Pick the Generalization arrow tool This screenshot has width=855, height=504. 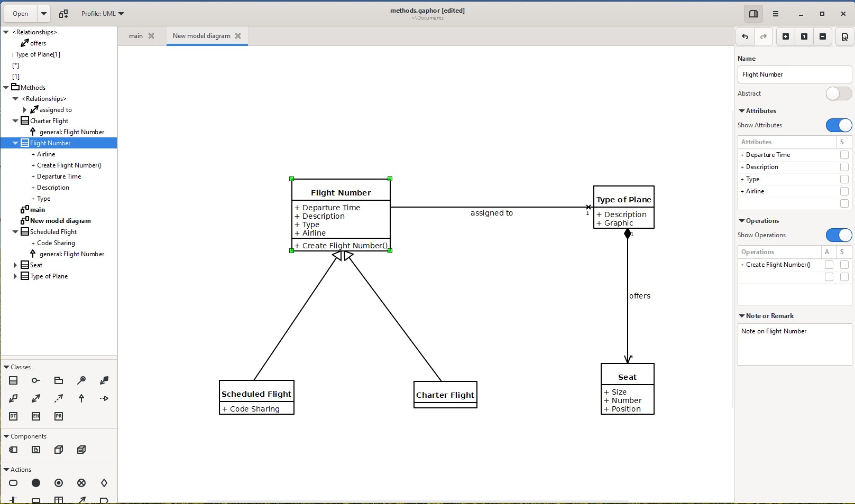coord(81,398)
